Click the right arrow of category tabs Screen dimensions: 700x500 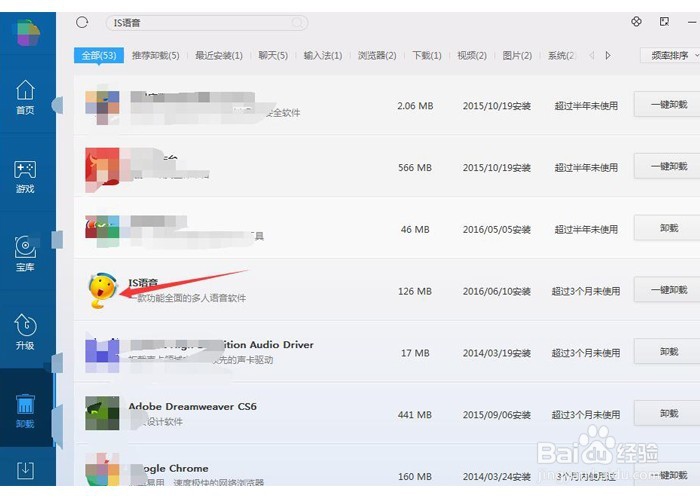[x=608, y=55]
